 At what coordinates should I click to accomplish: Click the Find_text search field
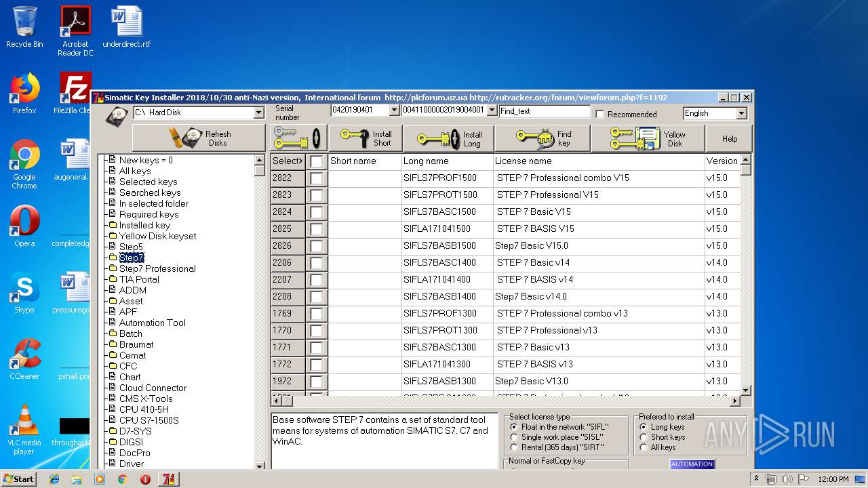click(545, 111)
